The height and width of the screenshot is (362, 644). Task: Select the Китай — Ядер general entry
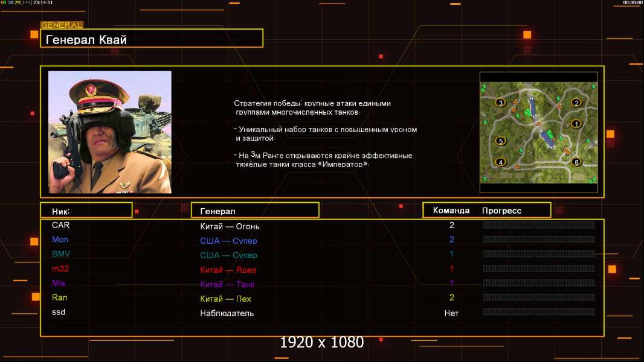pos(228,270)
